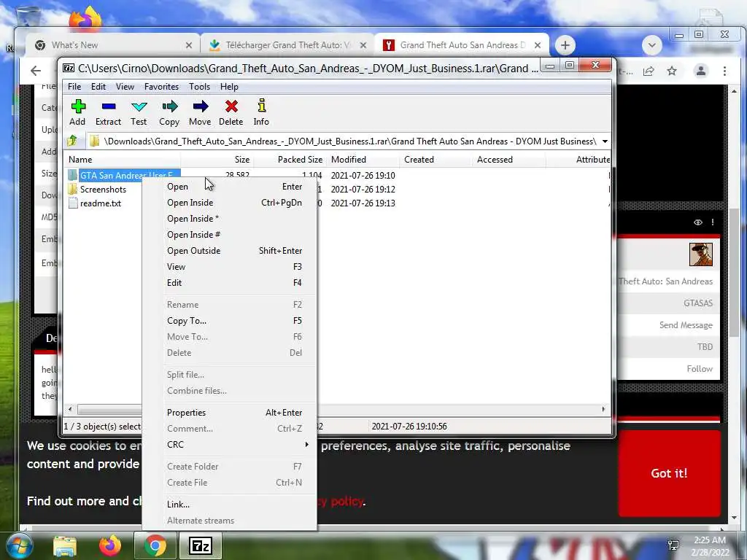
Task: Go up one folder level icon
Action: click(72, 141)
